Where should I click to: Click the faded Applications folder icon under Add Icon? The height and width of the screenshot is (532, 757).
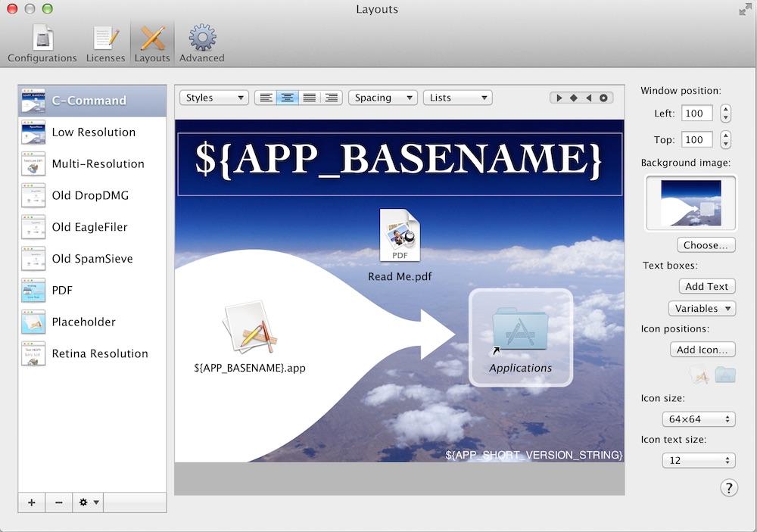click(x=724, y=374)
